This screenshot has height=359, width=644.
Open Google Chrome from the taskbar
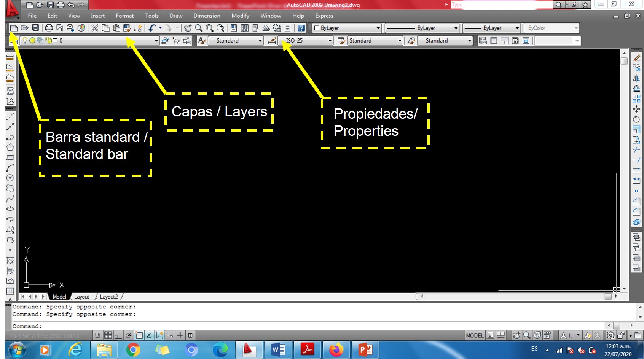[133, 349]
